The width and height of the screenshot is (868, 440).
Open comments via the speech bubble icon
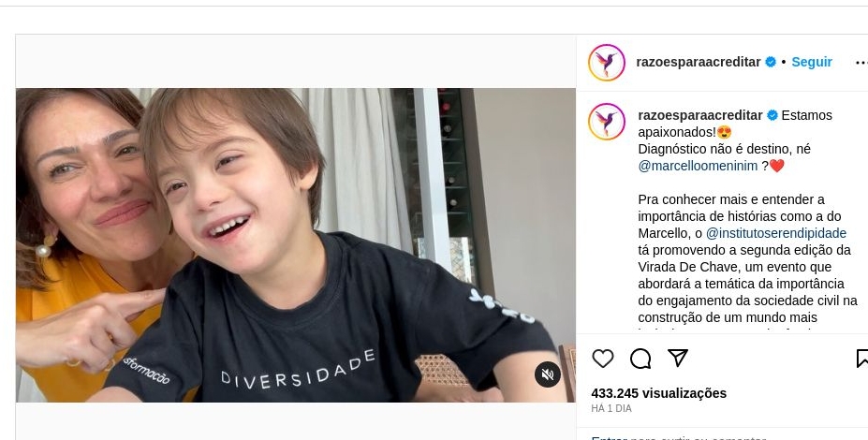click(x=640, y=359)
